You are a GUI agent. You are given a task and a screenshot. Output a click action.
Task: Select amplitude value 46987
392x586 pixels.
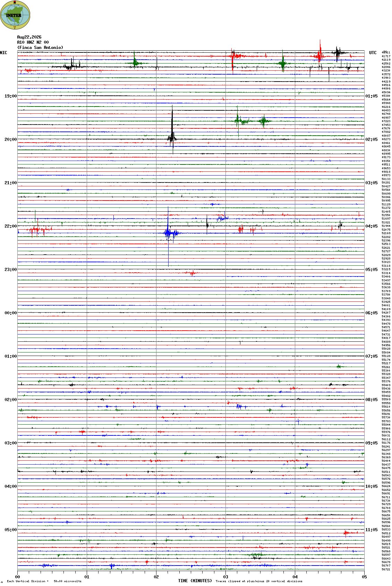click(x=386, y=118)
